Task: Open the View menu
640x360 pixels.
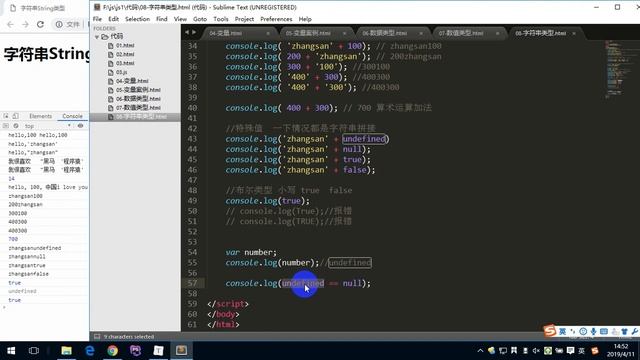Action: point(180,19)
